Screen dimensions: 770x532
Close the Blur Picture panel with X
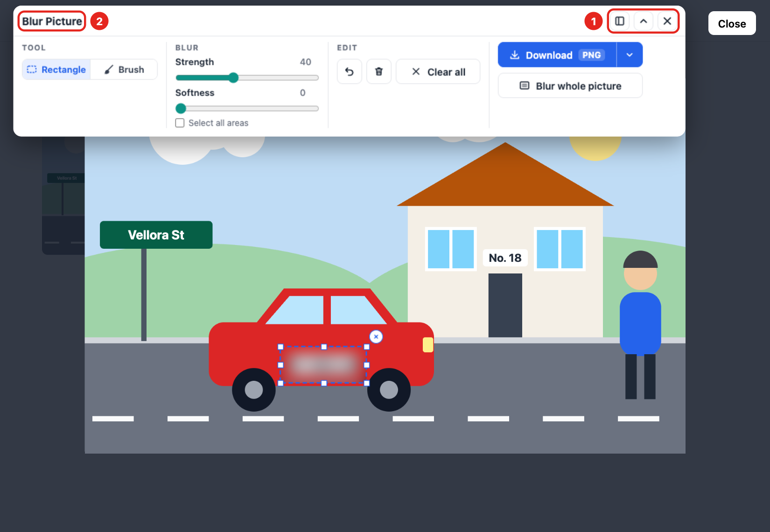click(x=667, y=21)
